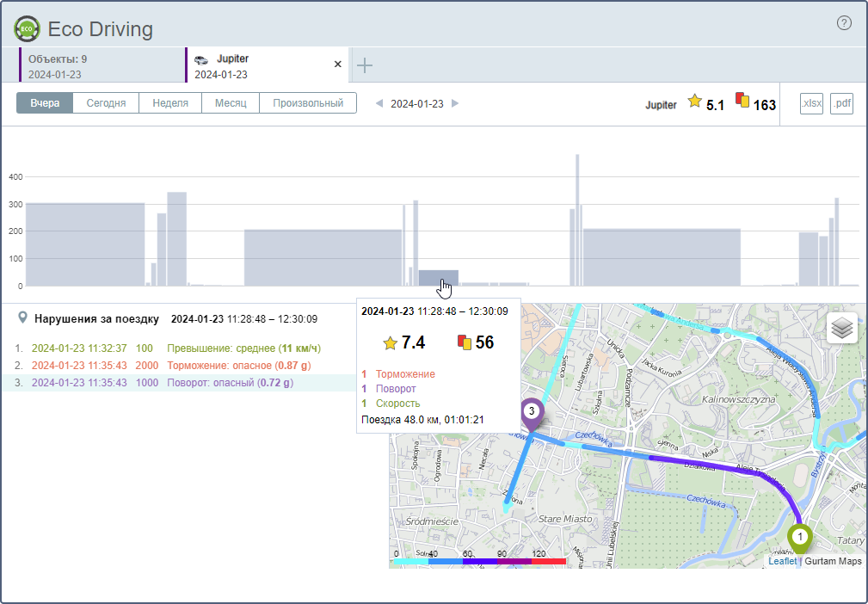The height and width of the screenshot is (604, 868).
Task: Select the Неделя period option
Action: point(170,103)
